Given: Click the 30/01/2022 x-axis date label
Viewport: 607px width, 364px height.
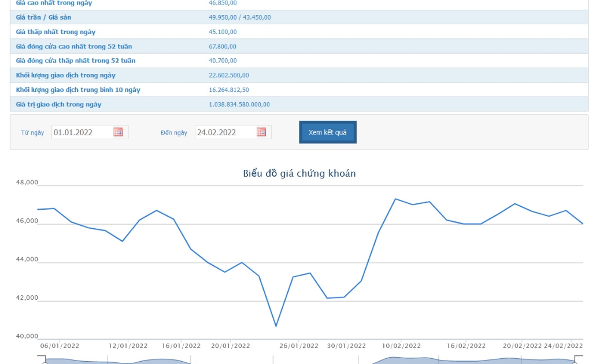Looking at the screenshot, I should tap(346, 346).
